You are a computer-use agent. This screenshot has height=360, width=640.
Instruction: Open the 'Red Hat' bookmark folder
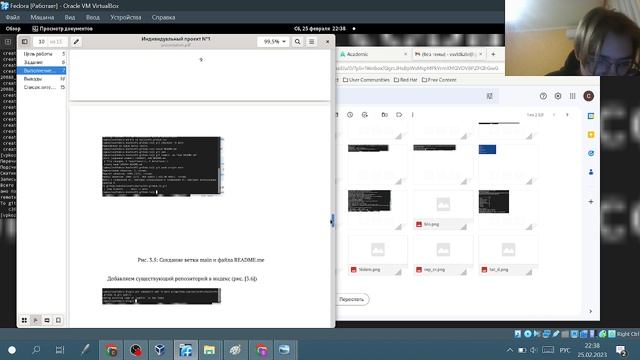tap(405, 80)
